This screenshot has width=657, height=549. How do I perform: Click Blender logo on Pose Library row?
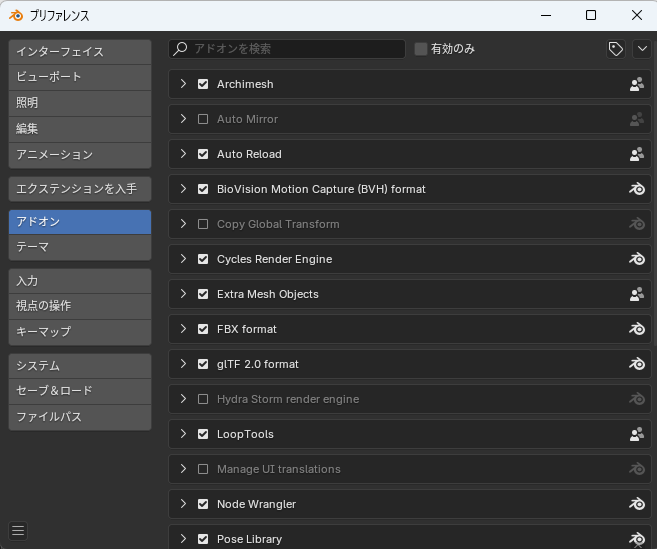pyautogui.click(x=636, y=539)
